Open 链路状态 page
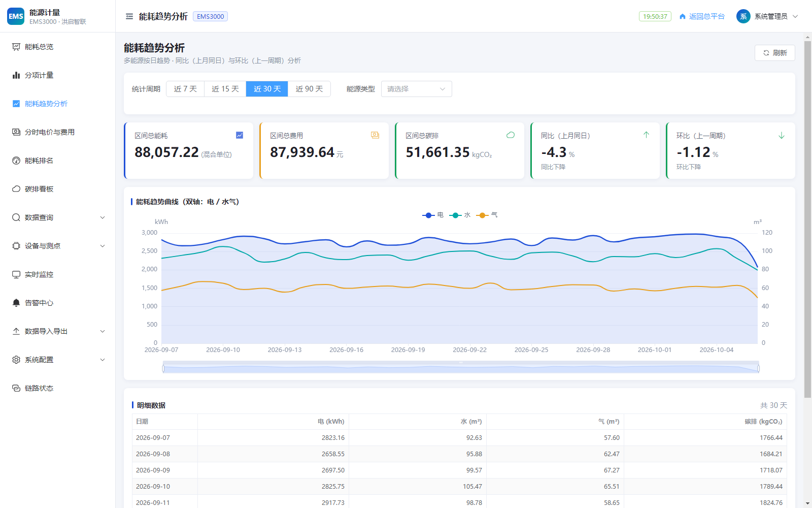This screenshot has height=508, width=812. click(57, 388)
